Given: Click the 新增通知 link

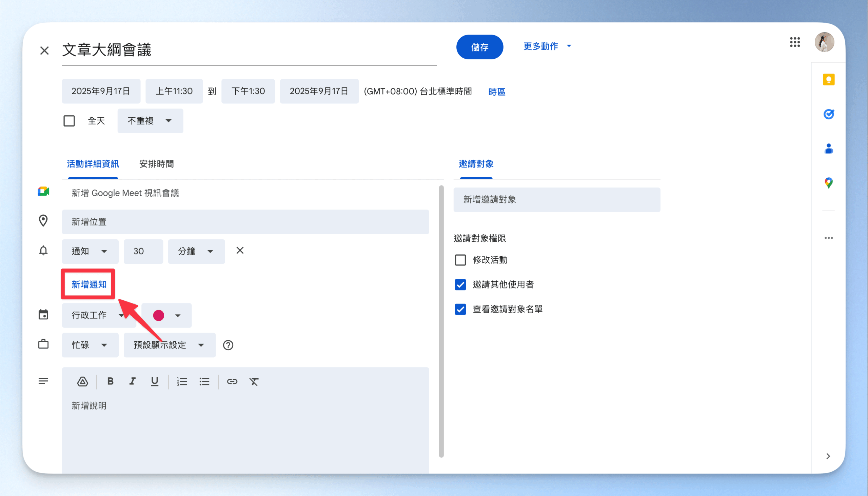Looking at the screenshot, I should (89, 284).
